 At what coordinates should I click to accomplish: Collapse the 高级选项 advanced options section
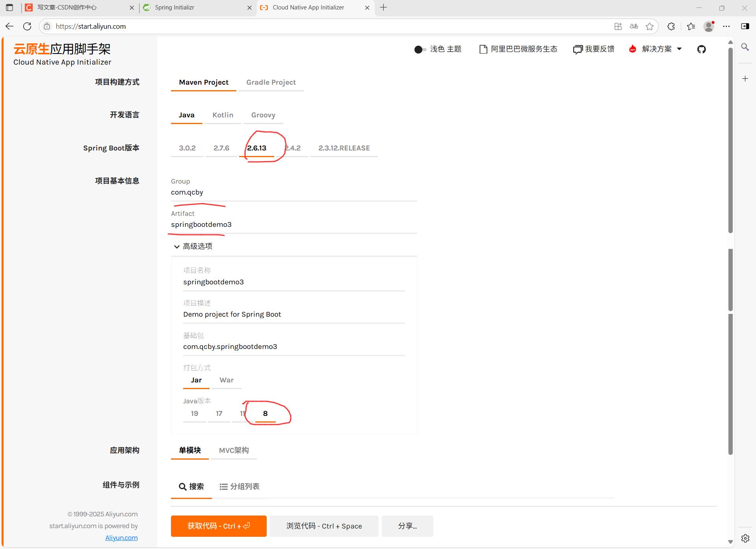tap(193, 246)
